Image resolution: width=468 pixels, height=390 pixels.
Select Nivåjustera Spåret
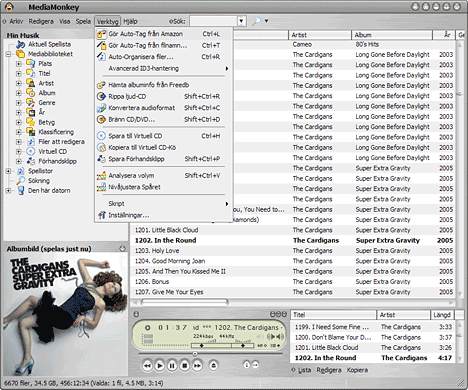163,187
